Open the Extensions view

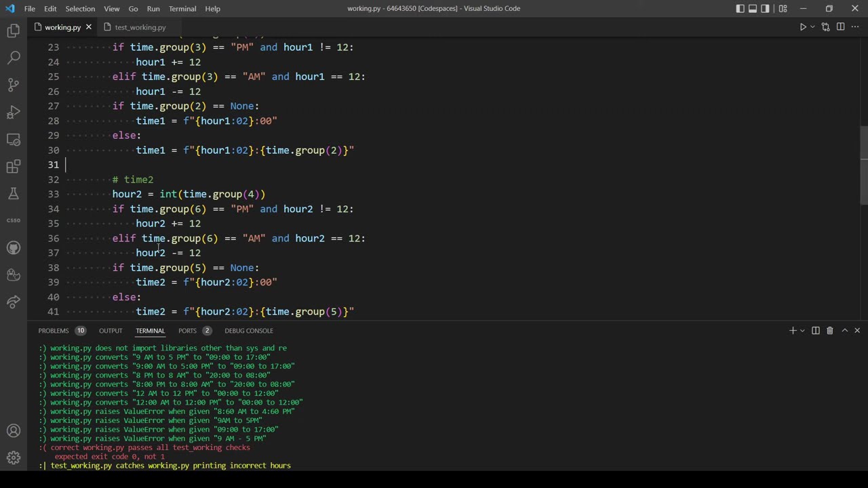[x=14, y=167]
